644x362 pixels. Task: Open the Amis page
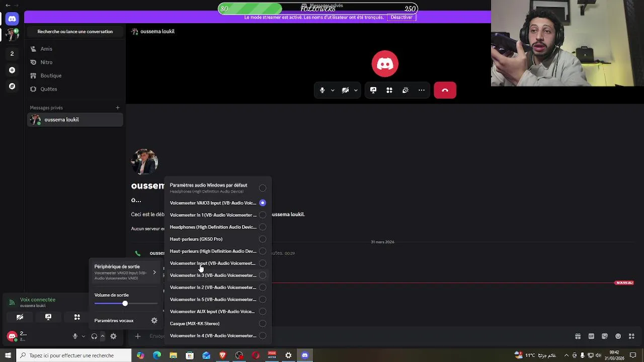(x=75, y=49)
